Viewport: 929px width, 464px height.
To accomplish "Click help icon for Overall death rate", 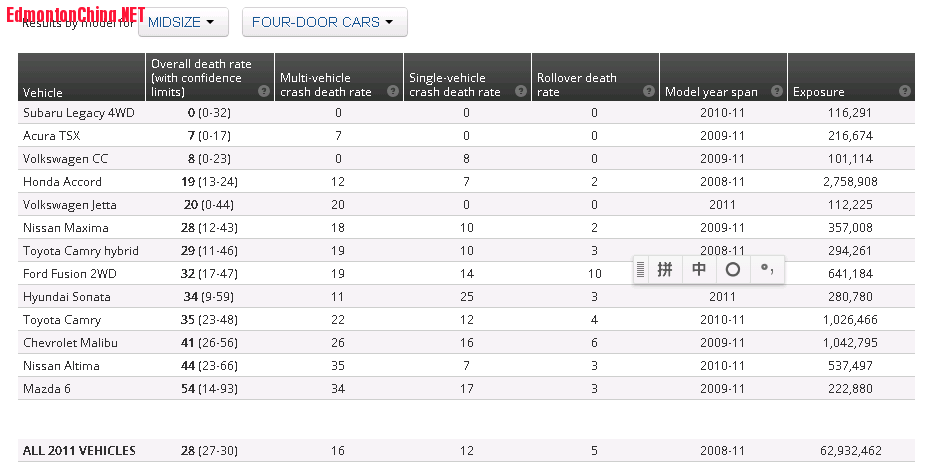I will pos(263,91).
